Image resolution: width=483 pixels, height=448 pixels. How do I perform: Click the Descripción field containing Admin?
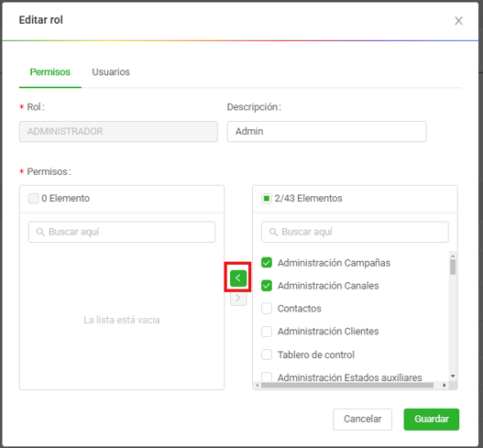coord(326,132)
